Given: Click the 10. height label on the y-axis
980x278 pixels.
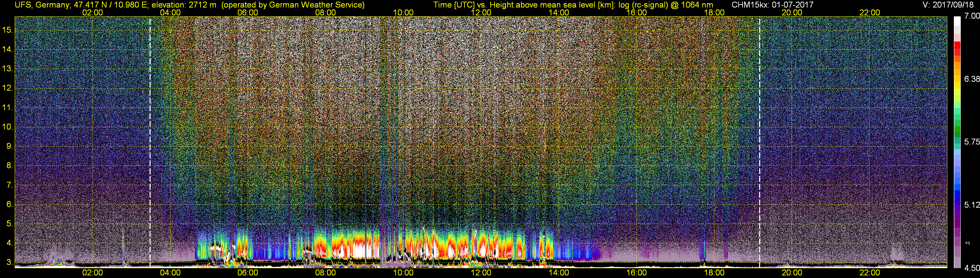Looking at the screenshot, I should click(8, 127).
